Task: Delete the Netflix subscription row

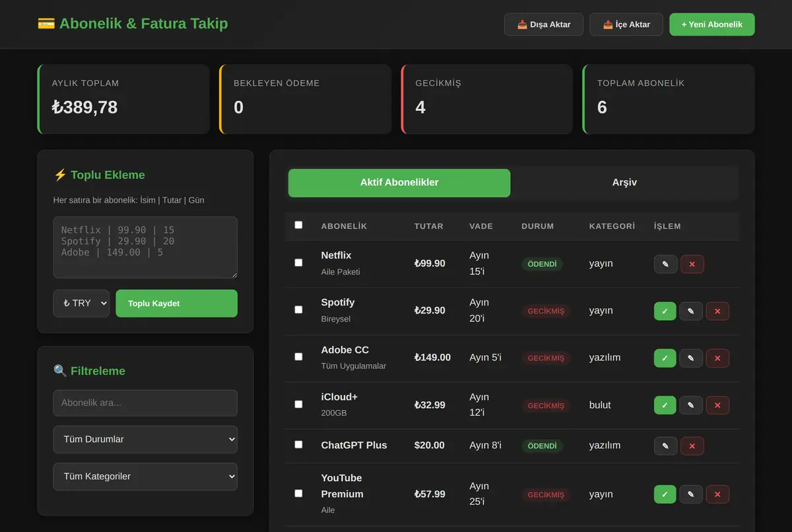Action: coord(692,264)
